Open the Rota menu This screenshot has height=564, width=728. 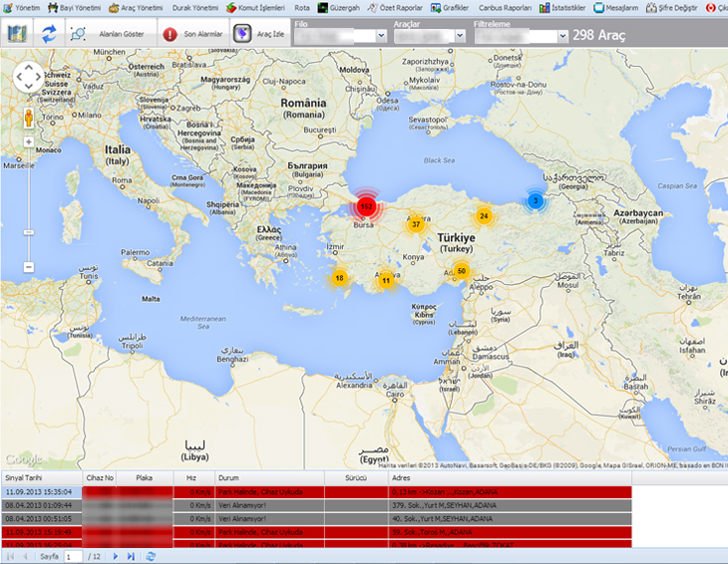(x=302, y=7)
